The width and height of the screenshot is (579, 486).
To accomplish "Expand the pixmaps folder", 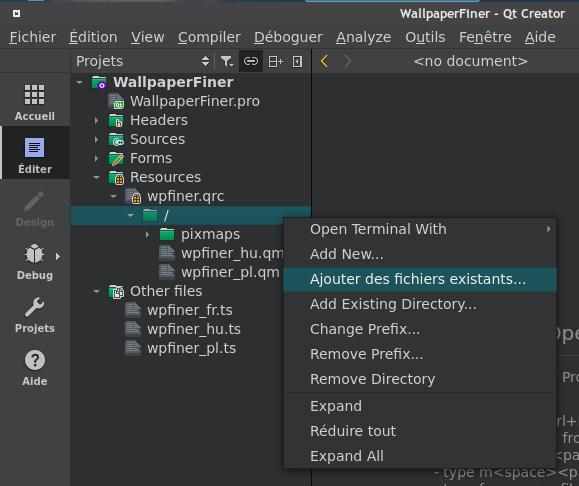I will click(147, 235).
